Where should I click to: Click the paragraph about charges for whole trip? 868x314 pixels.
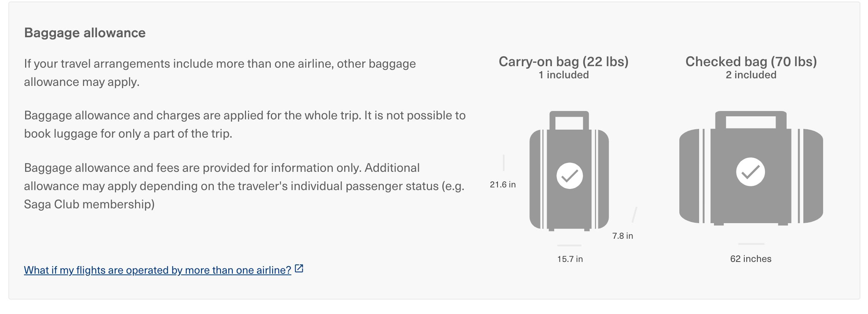(x=245, y=124)
